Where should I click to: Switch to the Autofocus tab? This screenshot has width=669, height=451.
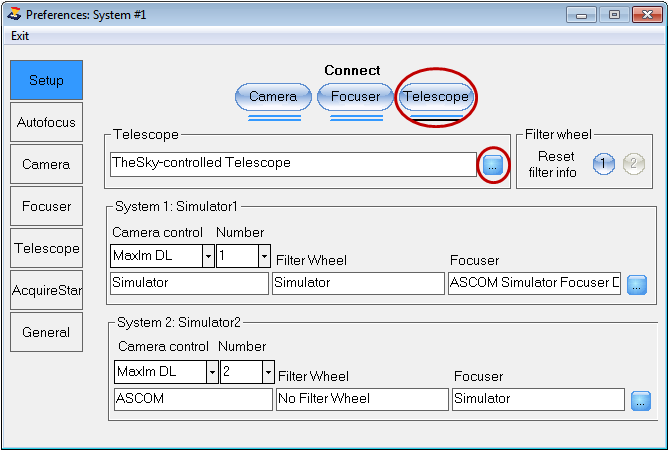coord(46,122)
